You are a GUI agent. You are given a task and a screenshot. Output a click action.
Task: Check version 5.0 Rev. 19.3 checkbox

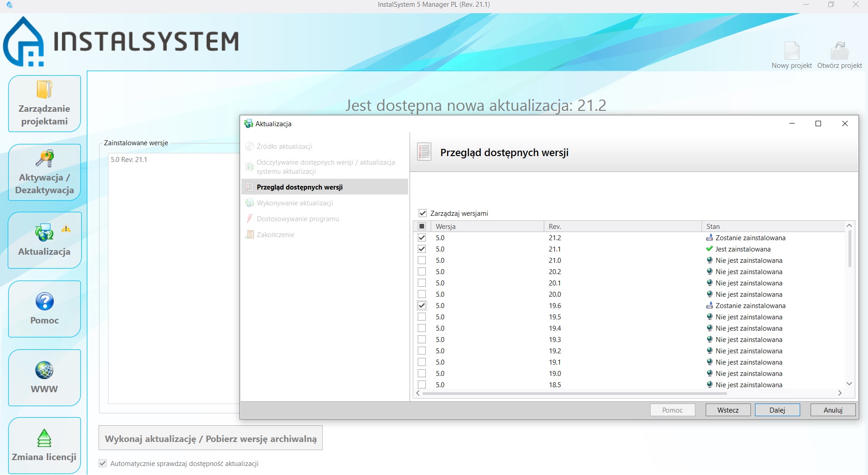(422, 339)
